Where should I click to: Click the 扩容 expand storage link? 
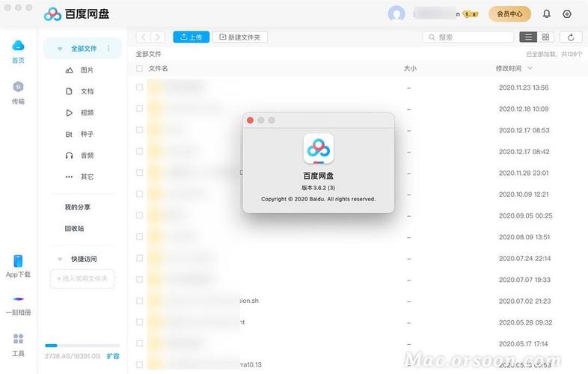tap(113, 356)
